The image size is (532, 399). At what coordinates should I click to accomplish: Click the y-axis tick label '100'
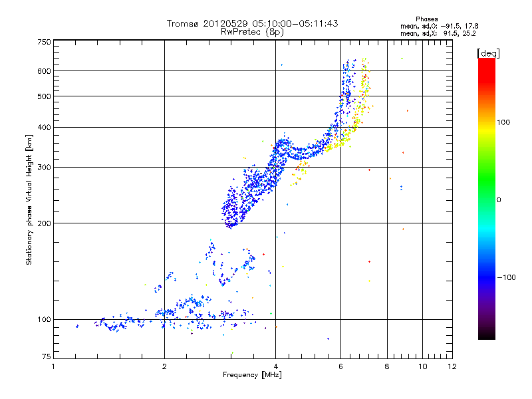click(x=44, y=320)
